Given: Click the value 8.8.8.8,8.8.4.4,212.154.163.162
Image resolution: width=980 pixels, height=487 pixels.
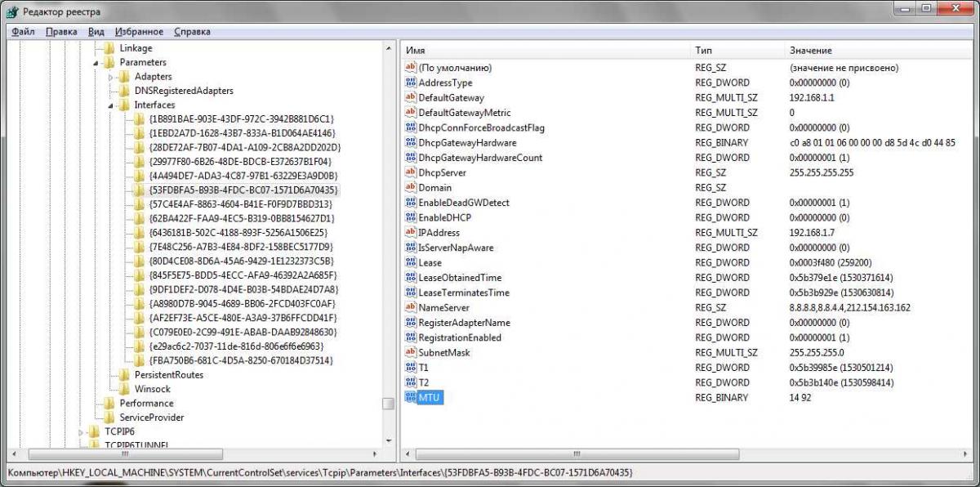Looking at the screenshot, I should tap(849, 308).
